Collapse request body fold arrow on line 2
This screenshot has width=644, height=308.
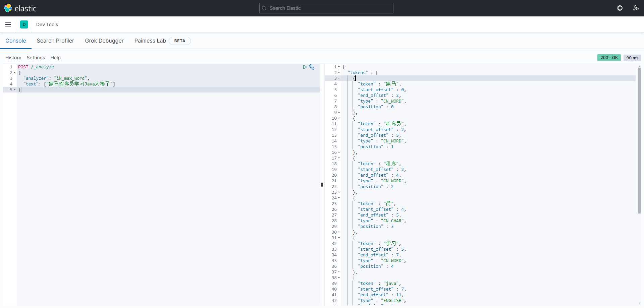pos(14,73)
